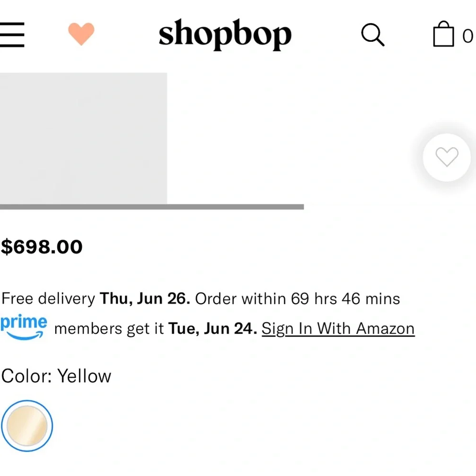
Task: Open the shopping bag
Action: pyautogui.click(x=443, y=34)
